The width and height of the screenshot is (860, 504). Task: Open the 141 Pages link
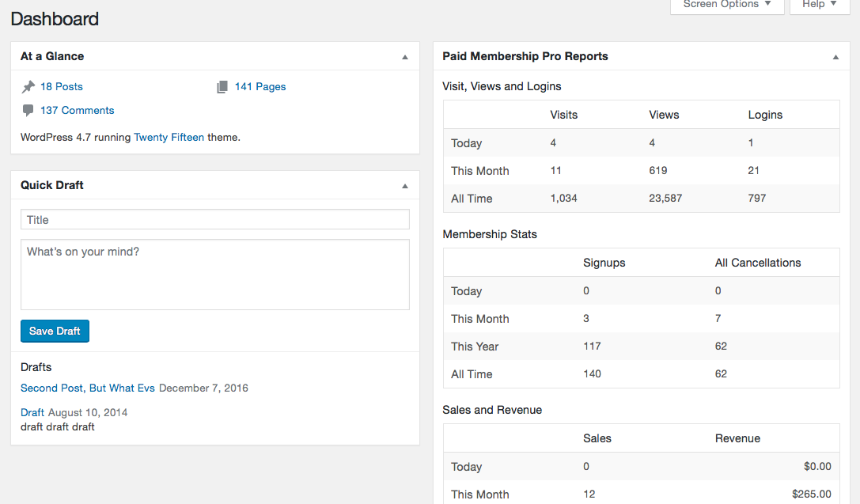pyautogui.click(x=260, y=87)
